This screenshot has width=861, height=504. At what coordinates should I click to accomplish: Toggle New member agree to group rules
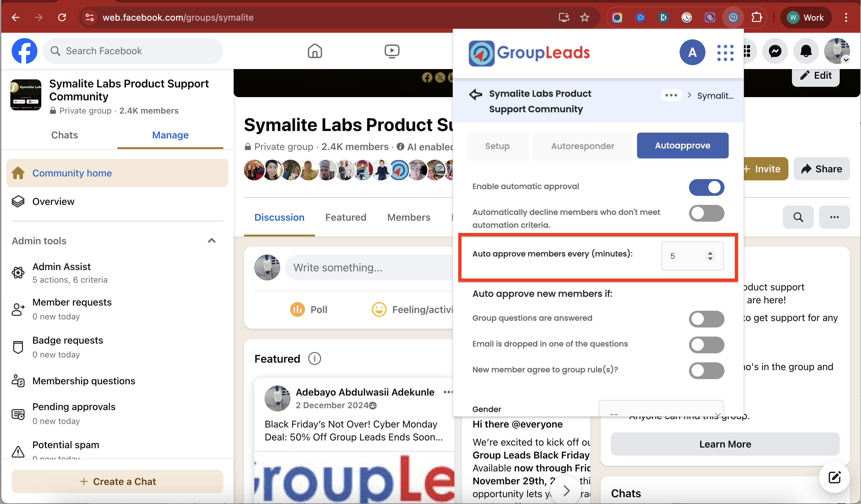706,371
